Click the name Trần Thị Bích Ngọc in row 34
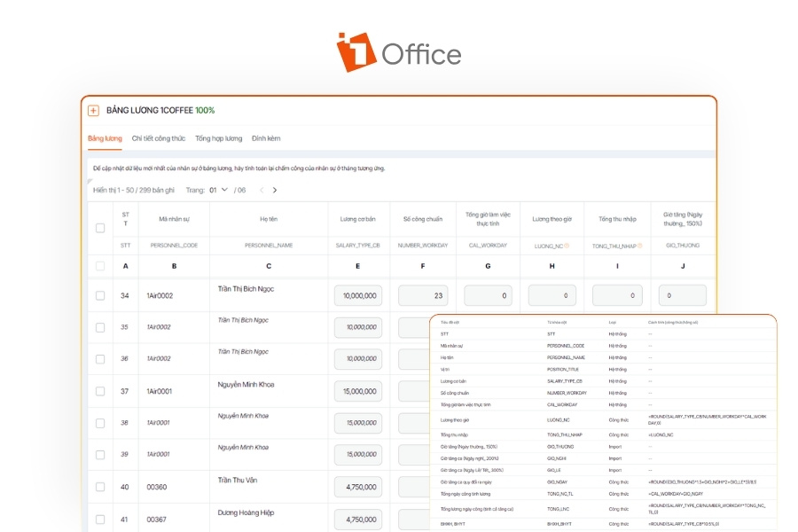The width and height of the screenshot is (798, 532). click(x=246, y=289)
